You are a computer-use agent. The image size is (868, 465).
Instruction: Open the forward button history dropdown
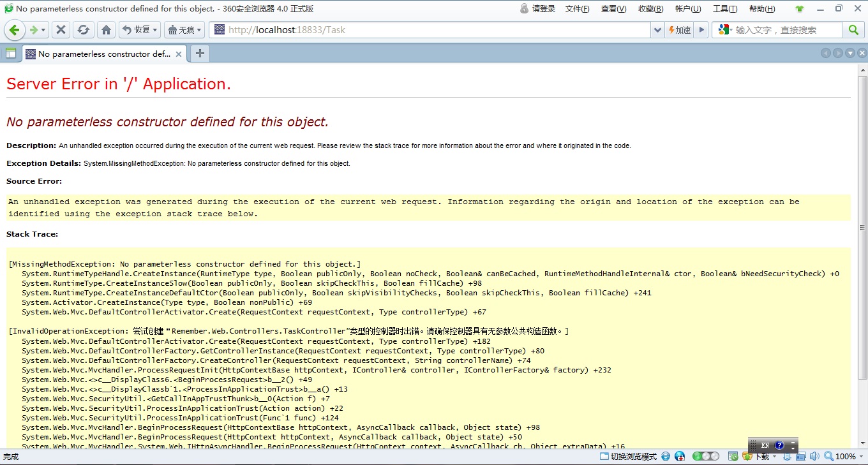(x=43, y=29)
